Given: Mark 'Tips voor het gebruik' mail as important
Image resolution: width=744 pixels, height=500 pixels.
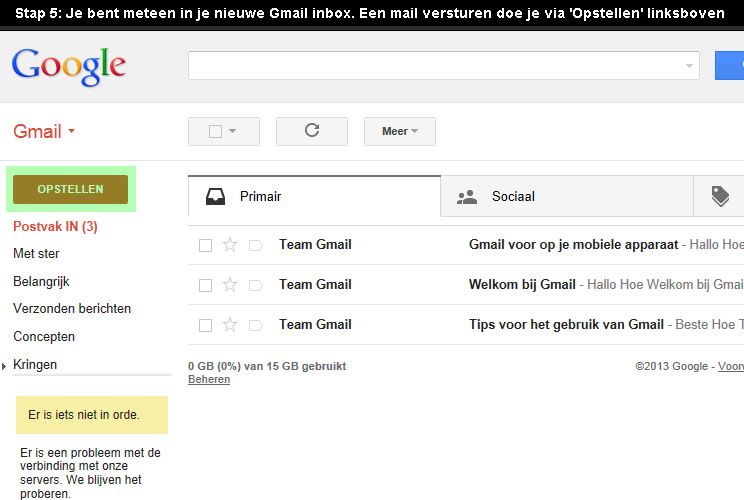Looking at the screenshot, I should (x=256, y=325).
